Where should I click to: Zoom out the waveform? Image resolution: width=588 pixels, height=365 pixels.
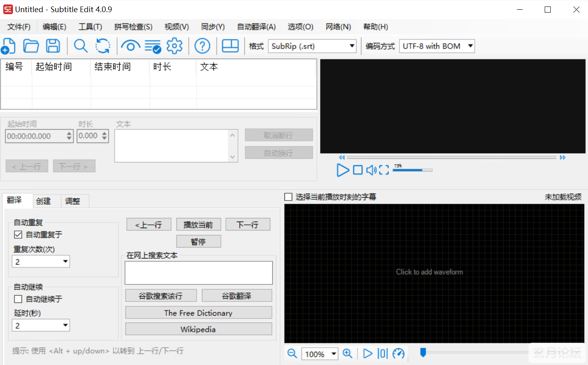[x=292, y=353]
